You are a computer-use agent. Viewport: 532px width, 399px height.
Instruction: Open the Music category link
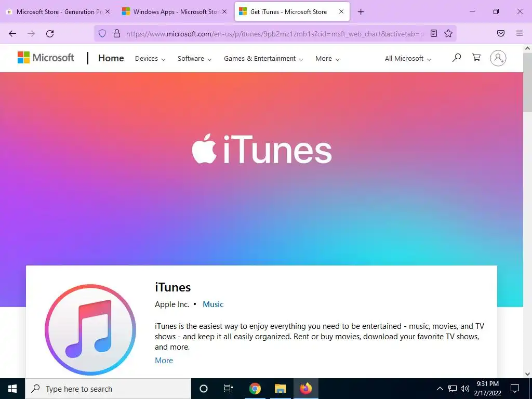[x=213, y=304]
